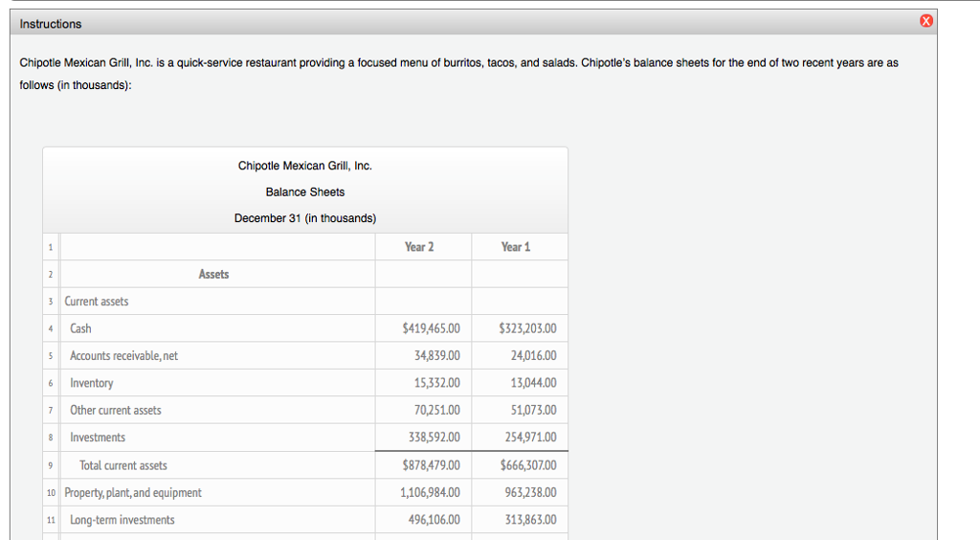
Task: Select Year 1 cash value $323,203.00
Action: click(x=527, y=328)
